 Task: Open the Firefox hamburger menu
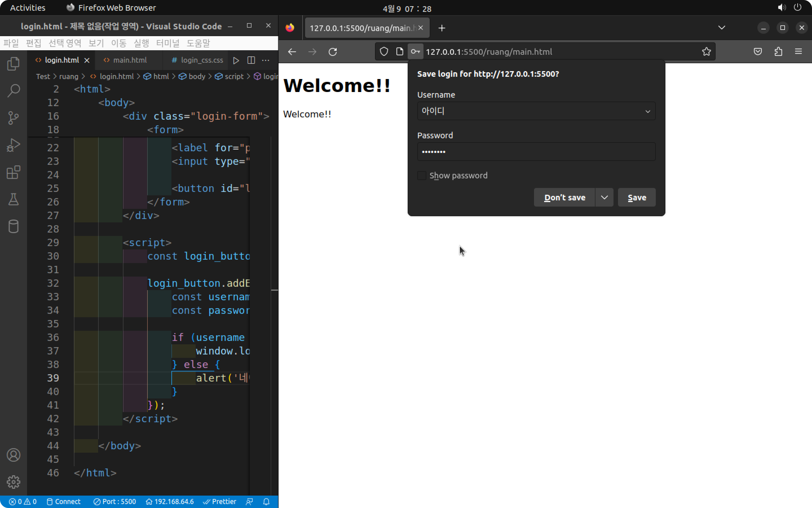coord(798,51)
